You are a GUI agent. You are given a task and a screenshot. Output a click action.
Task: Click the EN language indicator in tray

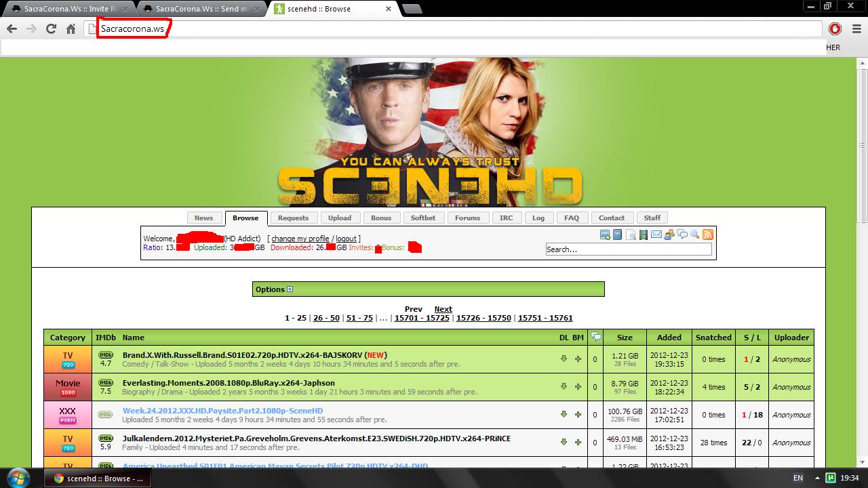(798, 478)
